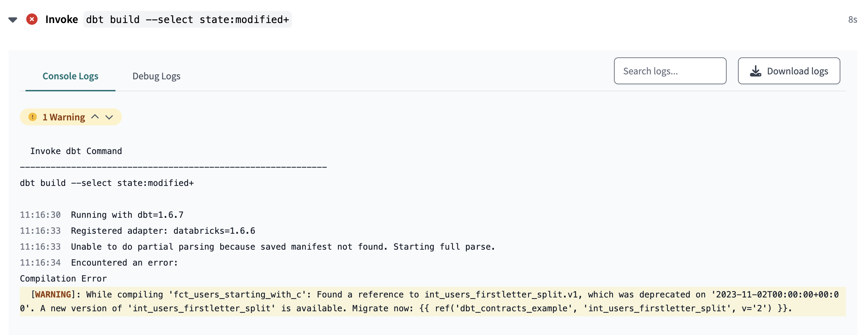This screenshot has width=868, height=335.
Task: Click the dbt build command in header
Action: 187,19
